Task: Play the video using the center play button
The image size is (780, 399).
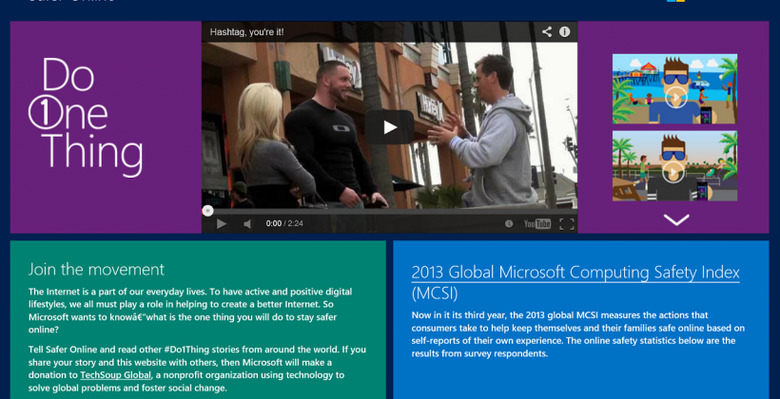Action: 390,127
